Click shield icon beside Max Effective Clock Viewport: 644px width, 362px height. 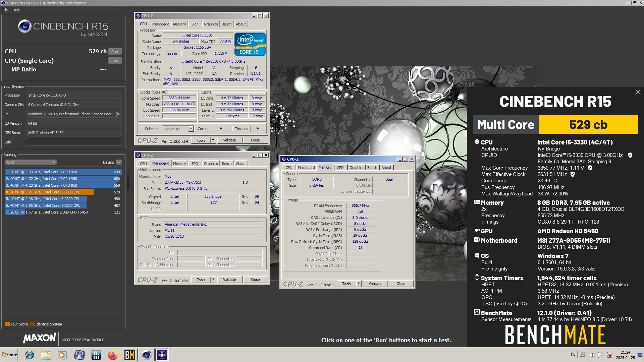pos(573,174)
